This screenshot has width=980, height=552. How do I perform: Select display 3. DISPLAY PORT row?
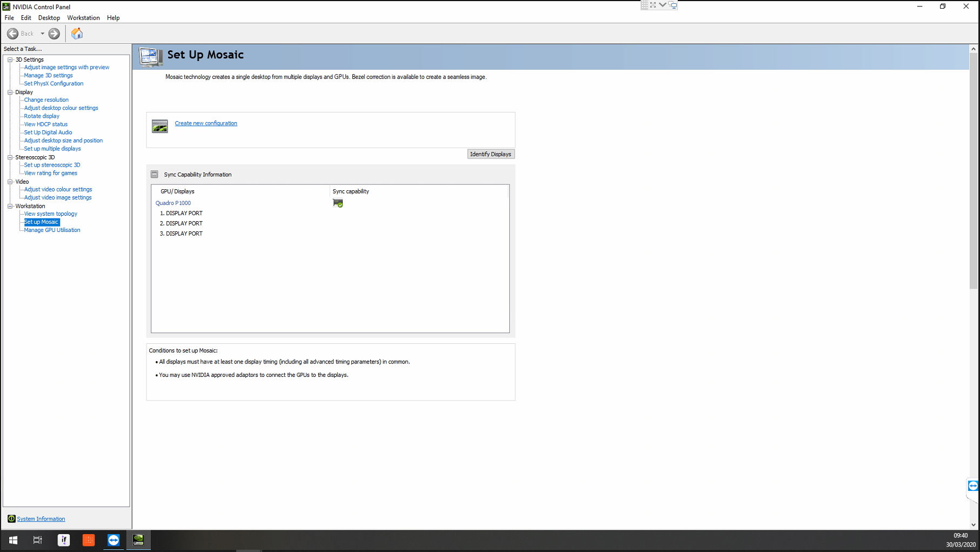(181, 234)
